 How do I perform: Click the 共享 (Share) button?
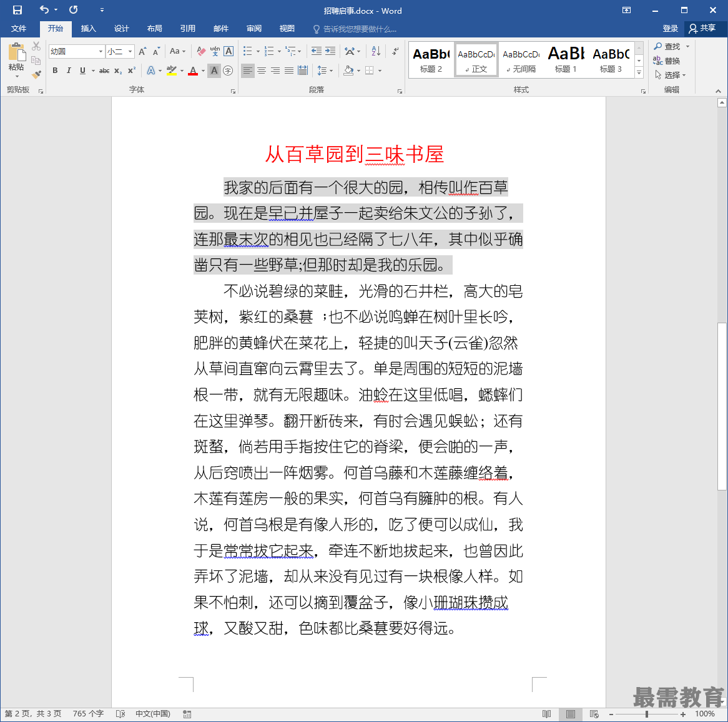click(x=703, y=28)
